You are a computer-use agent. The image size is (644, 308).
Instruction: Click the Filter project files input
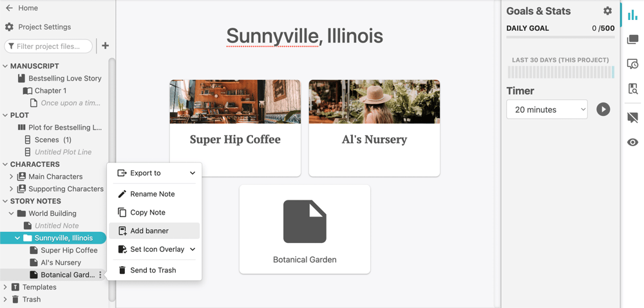[48, 46]
